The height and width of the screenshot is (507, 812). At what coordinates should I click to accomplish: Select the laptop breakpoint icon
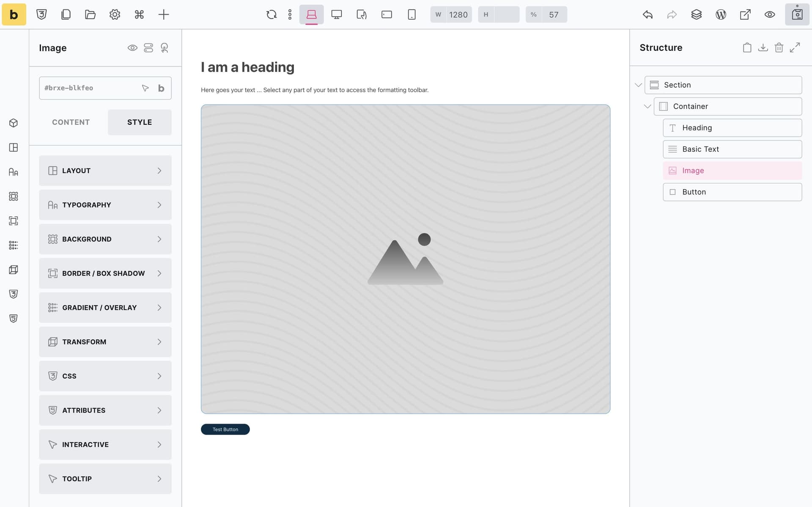[312, 14]
